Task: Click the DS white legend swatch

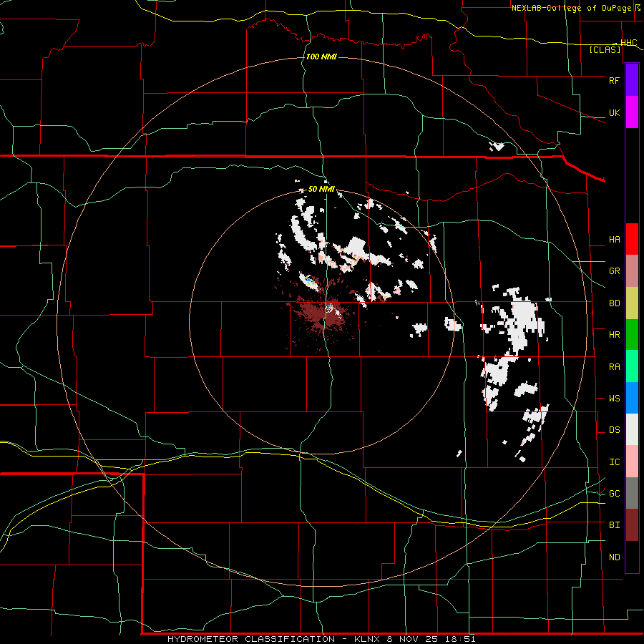Action: 632,429
